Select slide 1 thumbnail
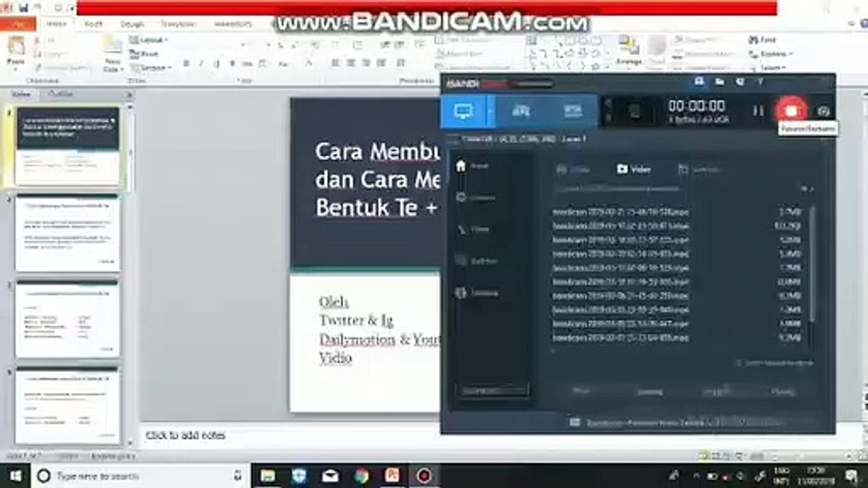Screen dimensions: 868x488 click(x=68, y=146)
